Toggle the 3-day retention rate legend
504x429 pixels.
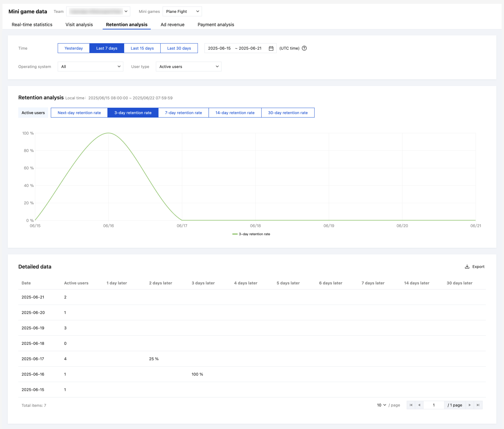click(251, 234)
